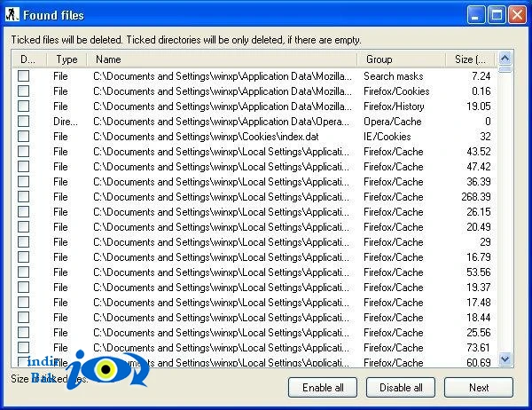Select the Firefox/History group cell

click(x=394, y=106)
